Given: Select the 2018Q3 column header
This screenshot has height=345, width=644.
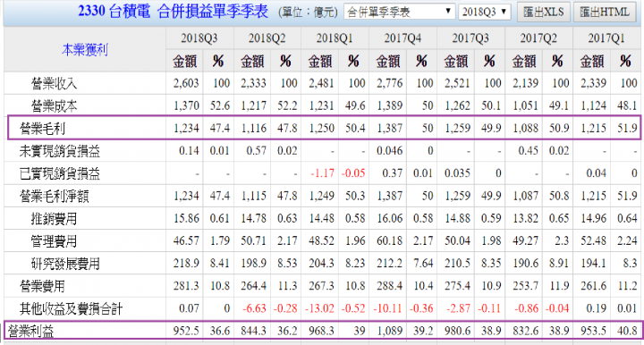Looking at the screenshot, I should pos(199,38).
